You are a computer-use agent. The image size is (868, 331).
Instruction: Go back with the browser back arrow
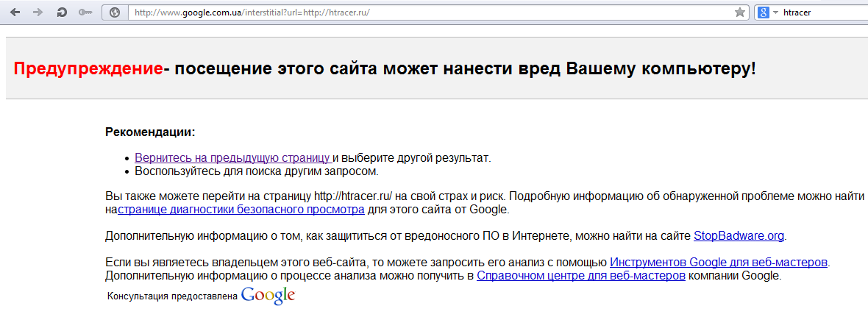(x=15, y=13)
